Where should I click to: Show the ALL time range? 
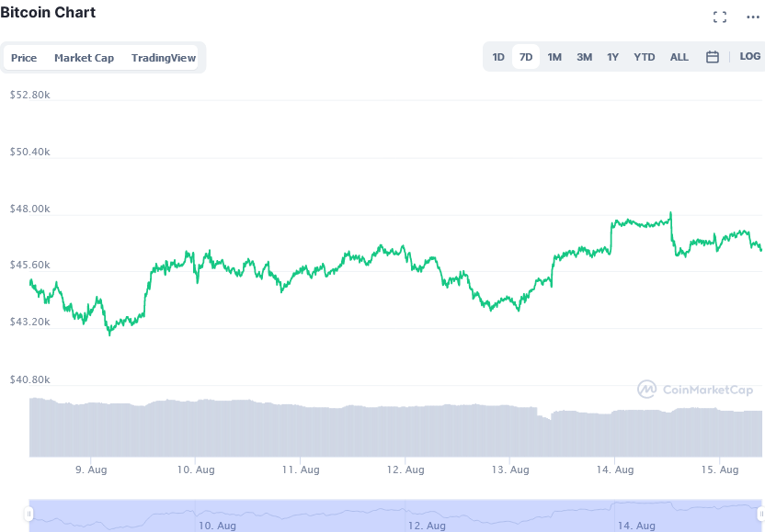point(679,57)
